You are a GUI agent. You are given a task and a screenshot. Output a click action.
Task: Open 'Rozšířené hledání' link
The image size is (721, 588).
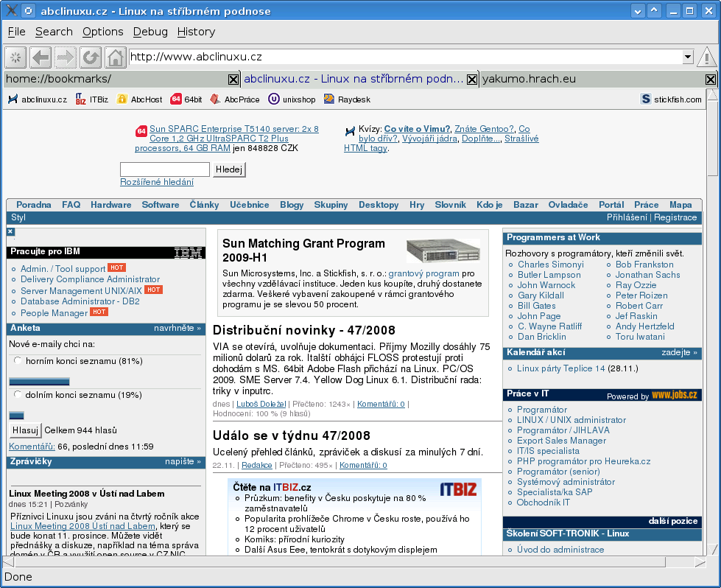tap(157, 182)
